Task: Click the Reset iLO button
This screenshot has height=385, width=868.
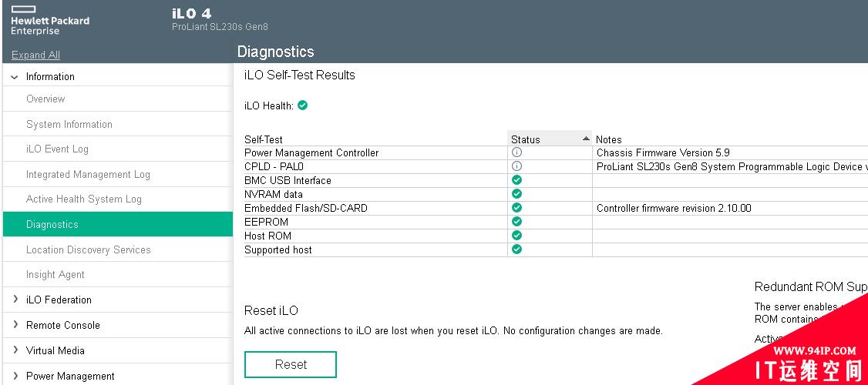Action: [291, 364]
